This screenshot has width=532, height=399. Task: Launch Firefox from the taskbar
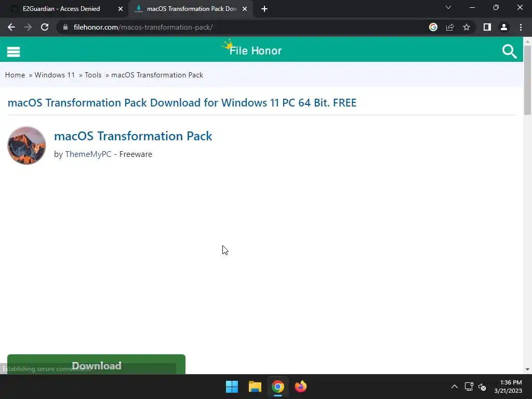pyautogui.click(x=301, y=387)
